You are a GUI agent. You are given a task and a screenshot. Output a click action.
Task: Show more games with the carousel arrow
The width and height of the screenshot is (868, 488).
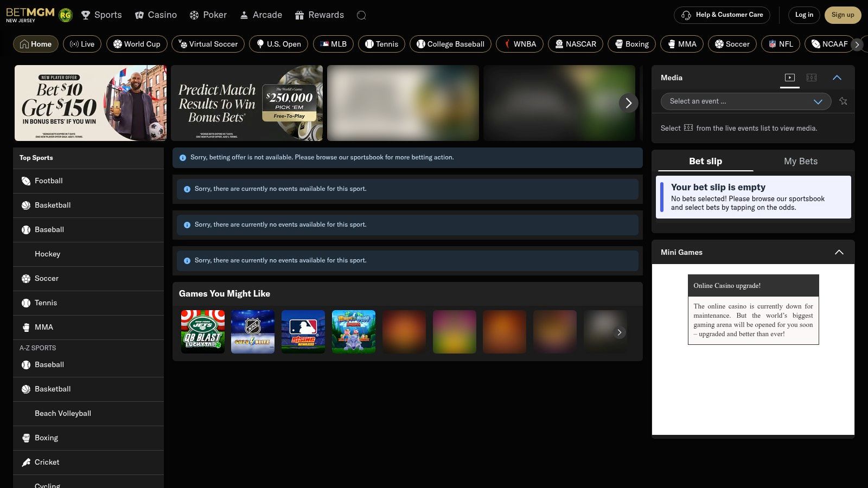click(x=620, y=332)
